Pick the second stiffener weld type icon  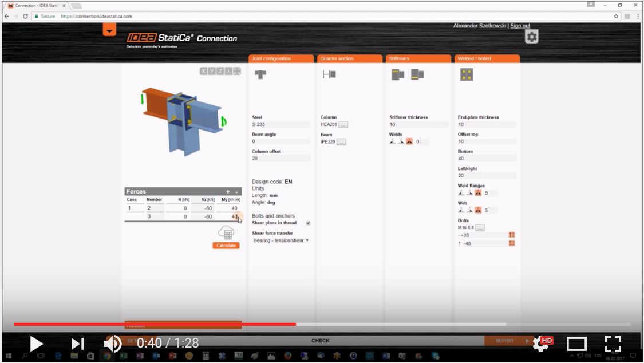point(401,141)
